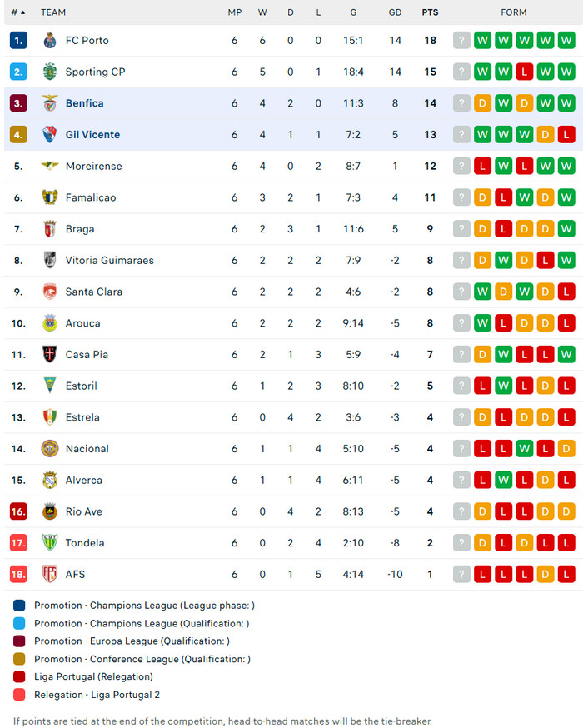Viewport: 583px width, 728px height.
Task: Click the AFS club logo
Action: coord(50,574)
